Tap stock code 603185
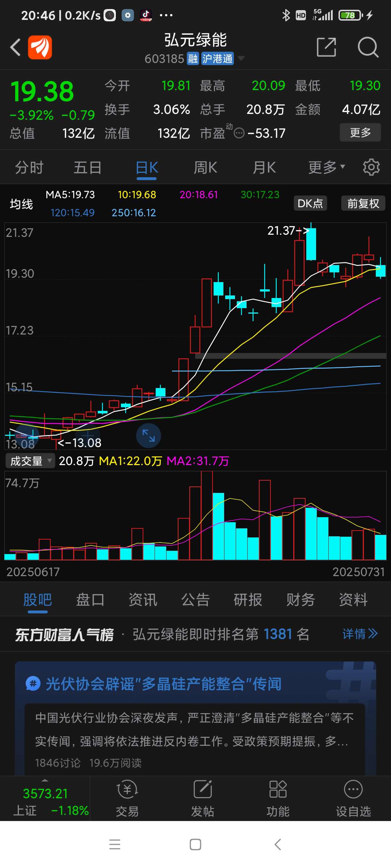Viewport: 391px width, 868px height. (x=164, y=59)
